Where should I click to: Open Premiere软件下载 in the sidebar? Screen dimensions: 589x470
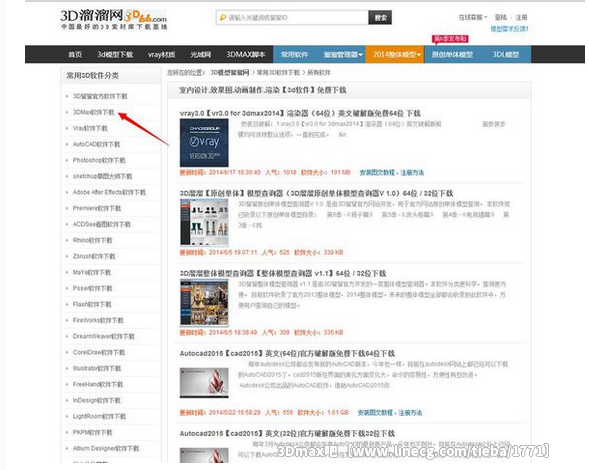click(97, 208)
